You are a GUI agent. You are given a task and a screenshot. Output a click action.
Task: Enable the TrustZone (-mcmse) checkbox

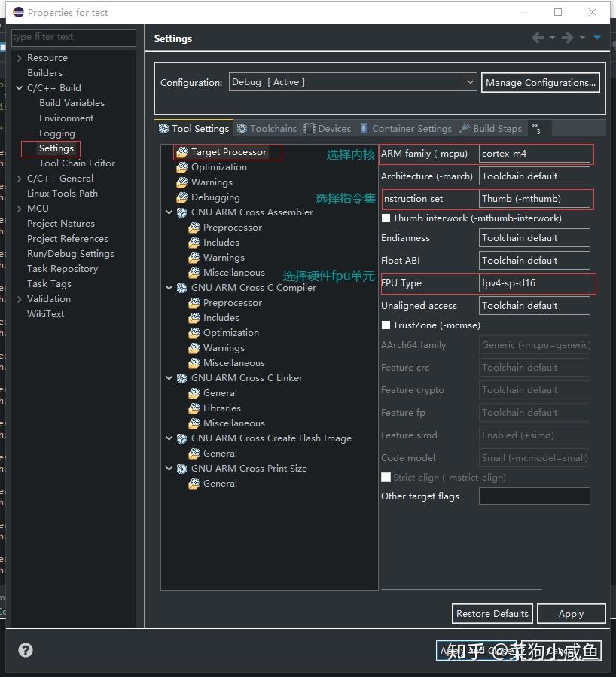(x=386, y=325)
